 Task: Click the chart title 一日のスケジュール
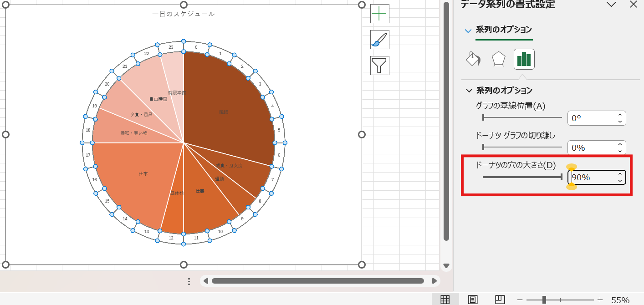point(184,14)
